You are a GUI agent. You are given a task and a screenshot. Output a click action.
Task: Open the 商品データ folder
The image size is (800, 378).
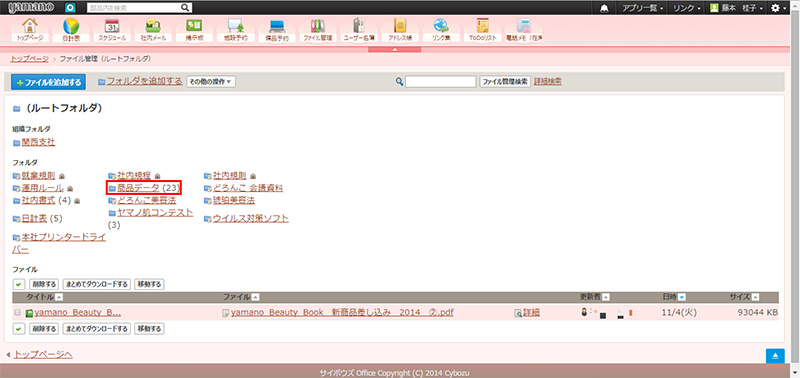click(138, 188)
